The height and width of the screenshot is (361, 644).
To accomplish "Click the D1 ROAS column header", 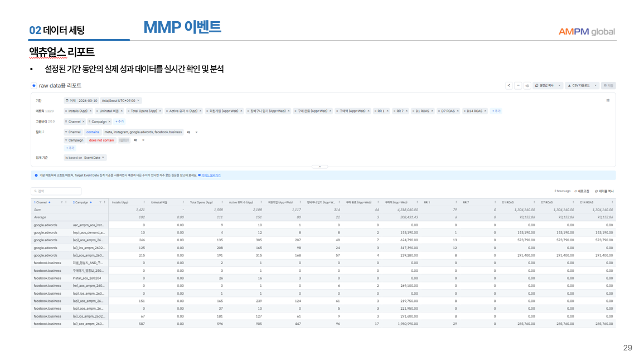I will click(x=507, y=202).
